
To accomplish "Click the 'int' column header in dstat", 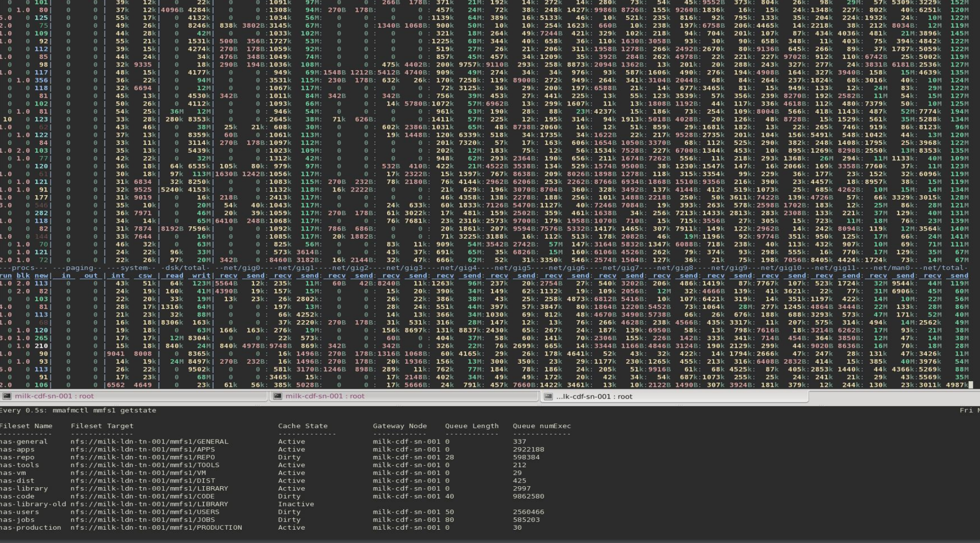I will (118, 276).
